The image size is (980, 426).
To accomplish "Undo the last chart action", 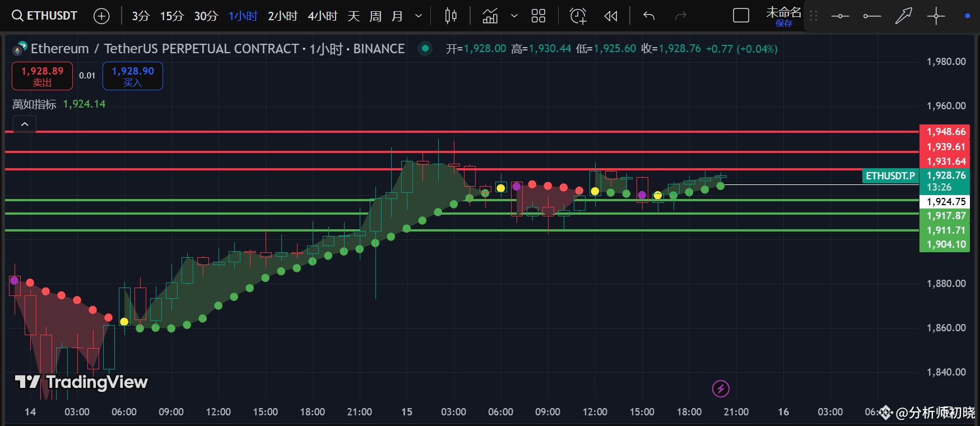I will [649, 16].
